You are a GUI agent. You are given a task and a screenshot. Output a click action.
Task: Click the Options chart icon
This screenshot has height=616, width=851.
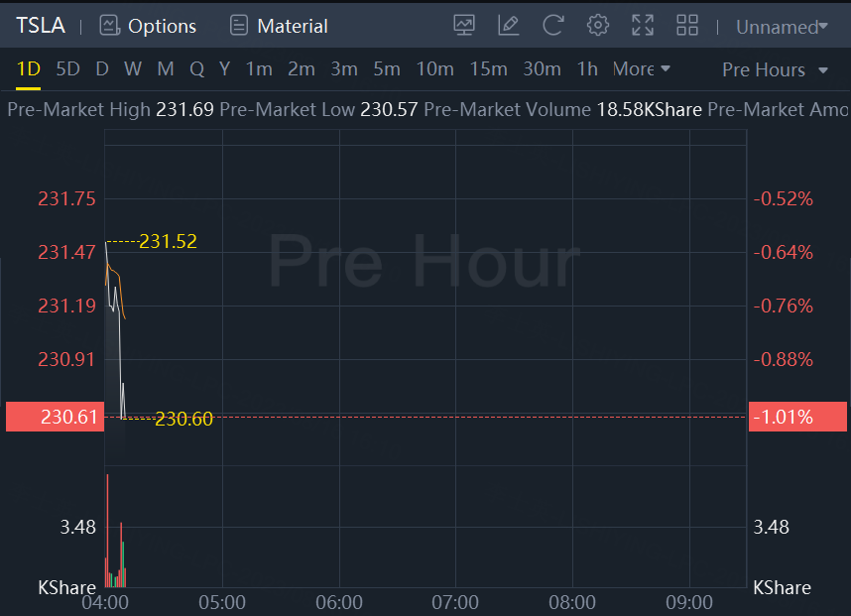[108, 26]
